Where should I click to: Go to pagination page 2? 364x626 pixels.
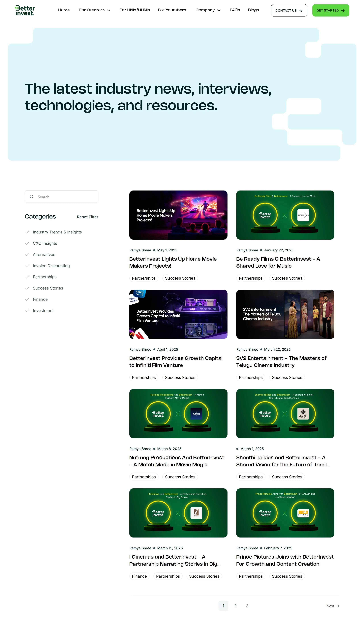tap(235, 606)
